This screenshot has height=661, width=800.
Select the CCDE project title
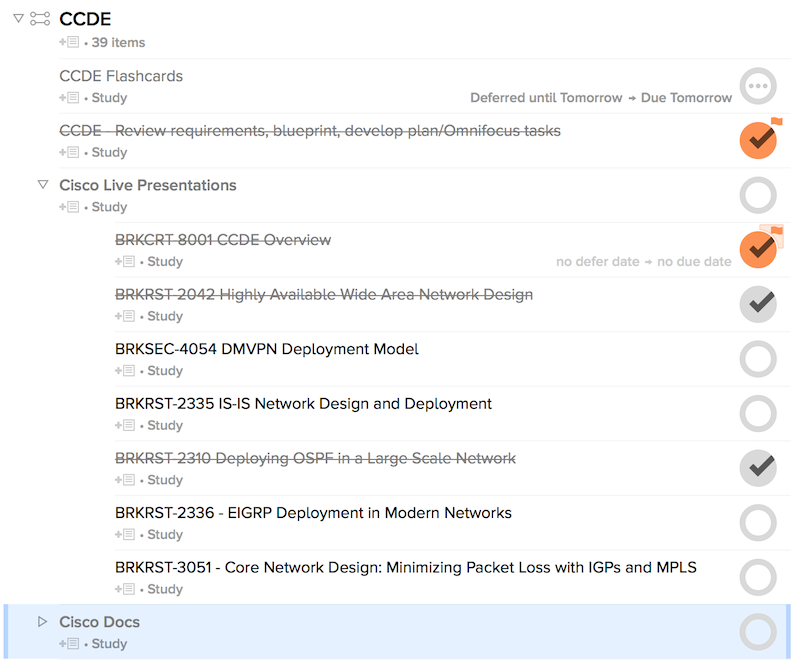pos(85,19)
